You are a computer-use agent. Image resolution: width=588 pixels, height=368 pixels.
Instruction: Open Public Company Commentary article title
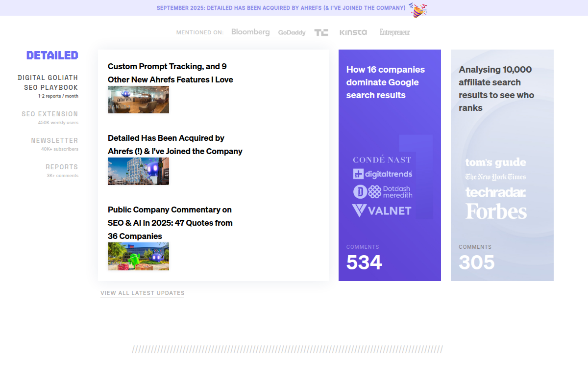pos(170,223)
